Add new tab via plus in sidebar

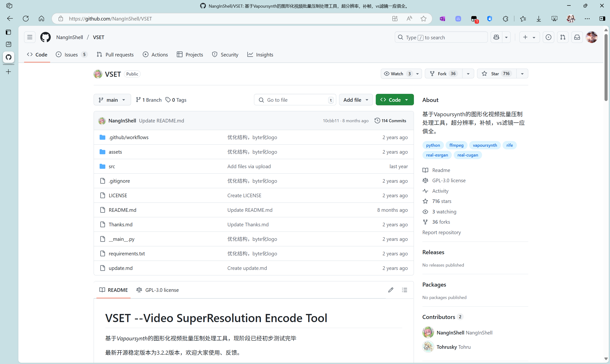point(9,72)
